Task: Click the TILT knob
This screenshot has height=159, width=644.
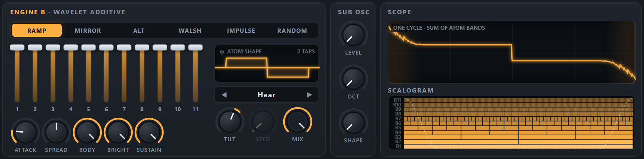Action: [x=230, y=121]
